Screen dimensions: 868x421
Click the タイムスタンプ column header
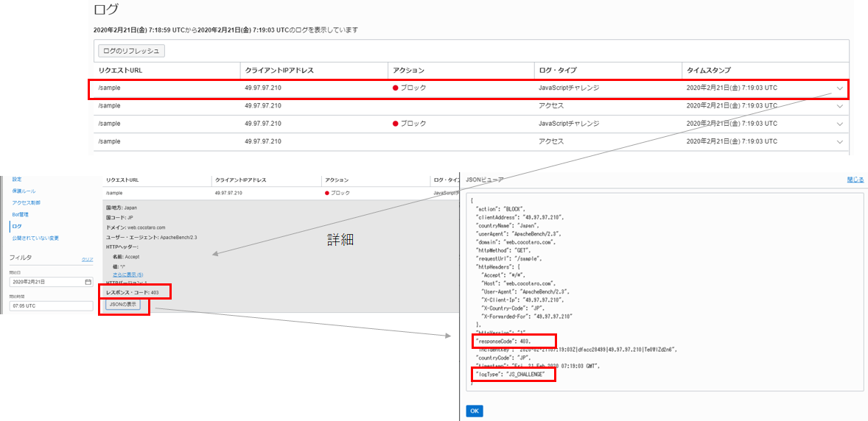coord(709,70)
